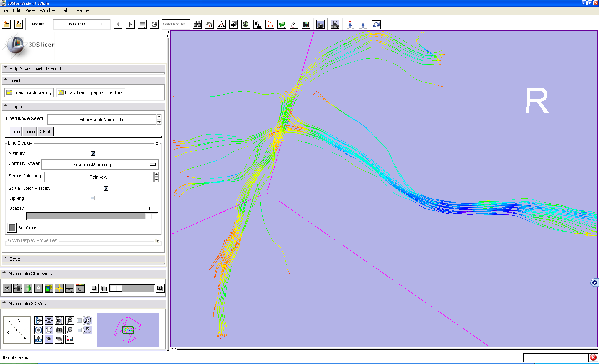Click the 3D cube view icon
The width and height of the screenshot is (599, 364).
(49, 330)
